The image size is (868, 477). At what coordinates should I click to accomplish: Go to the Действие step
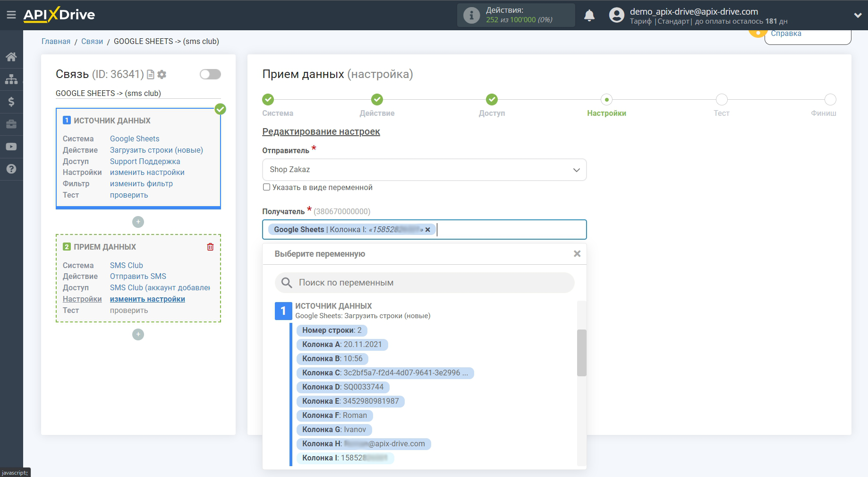[x=377, y=99]
